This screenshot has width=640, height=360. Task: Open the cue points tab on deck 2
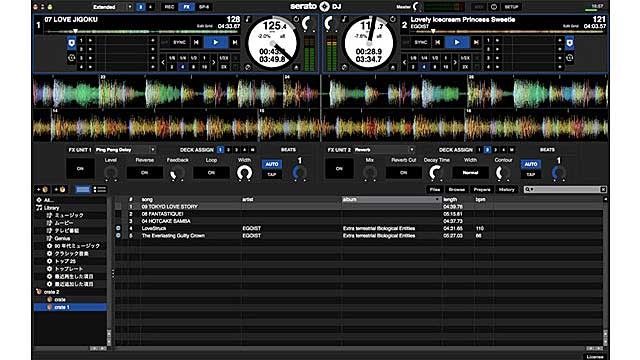coord(569,43)
